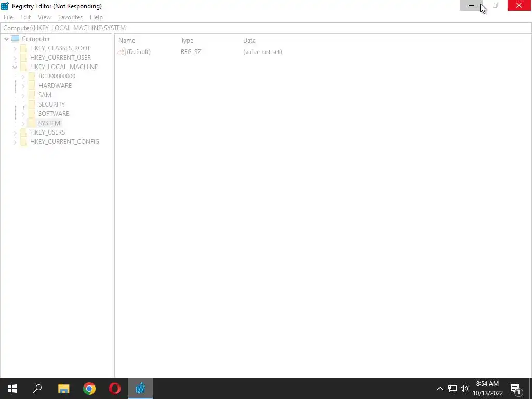This screenshot has height=399, width=532.
Task: Select HKEY_CLASSES_ROOT label
Action: pyautogui.click(x=60, y=48)
